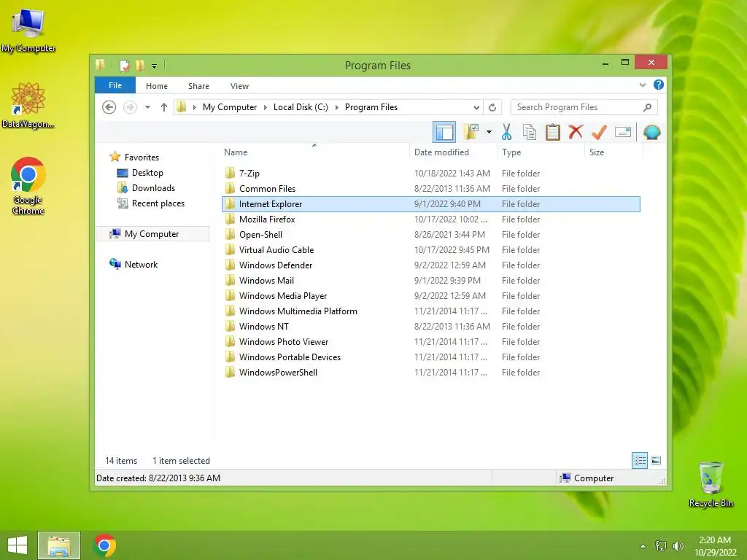Open Help via the blue question mark
Image resolution: width=747 pixels, height=560 pixels.
659,85
